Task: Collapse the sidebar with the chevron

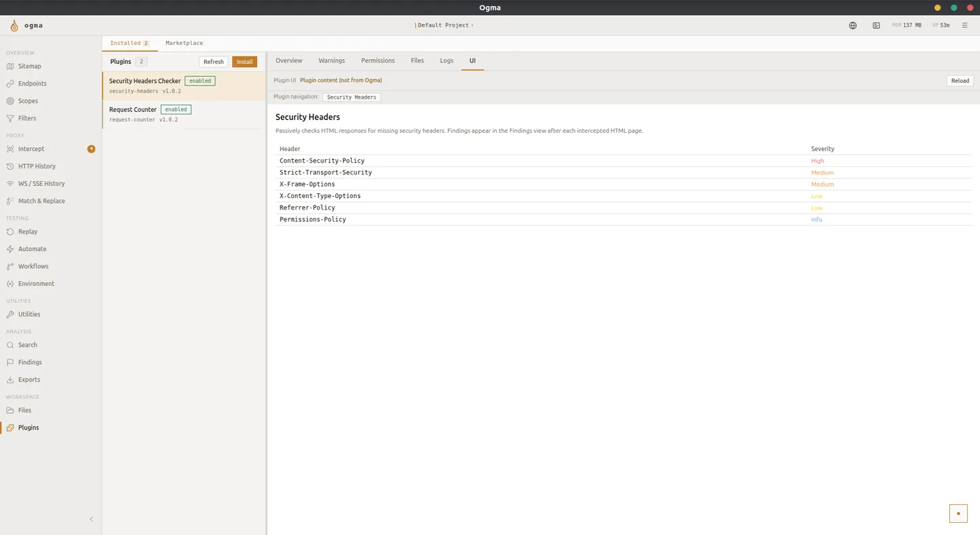Action: [x=91, y=519]
